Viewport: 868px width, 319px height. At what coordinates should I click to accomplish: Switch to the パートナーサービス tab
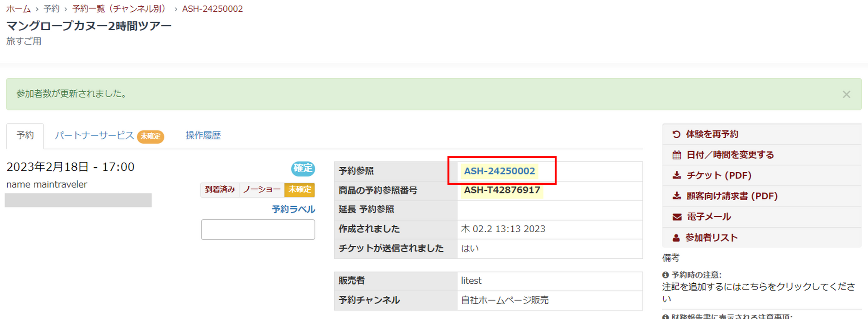pos(94,136)
